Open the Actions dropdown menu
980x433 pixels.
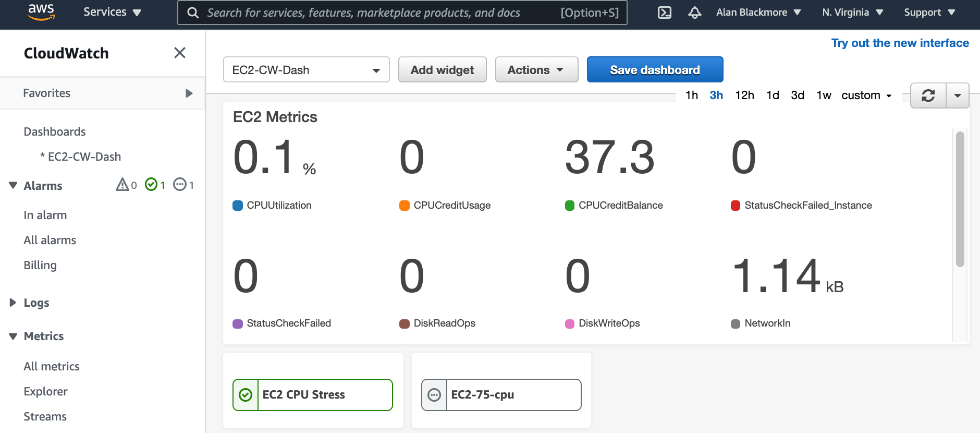[536, 70]
